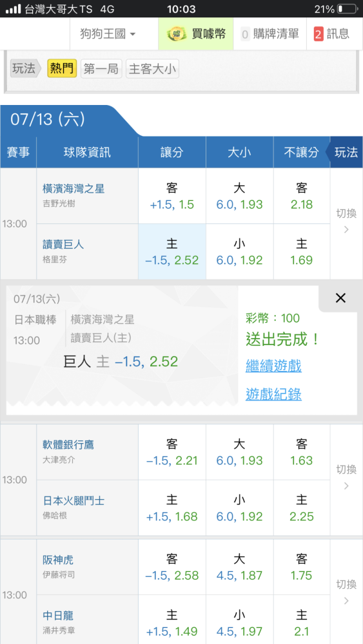The width and height of the screenshot is (363, 644).
Task: Close the bet confirmation panel with X
Action: (x=340, y=298)
